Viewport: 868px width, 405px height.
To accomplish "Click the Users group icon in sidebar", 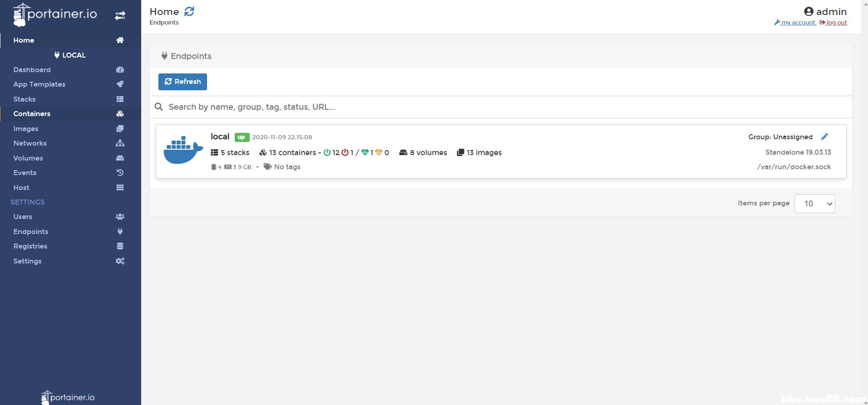I will [x=120, y=217].
